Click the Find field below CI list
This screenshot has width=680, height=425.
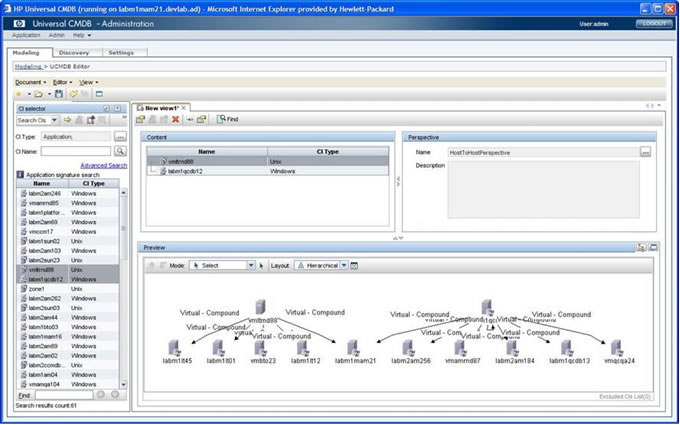(64, 395)
